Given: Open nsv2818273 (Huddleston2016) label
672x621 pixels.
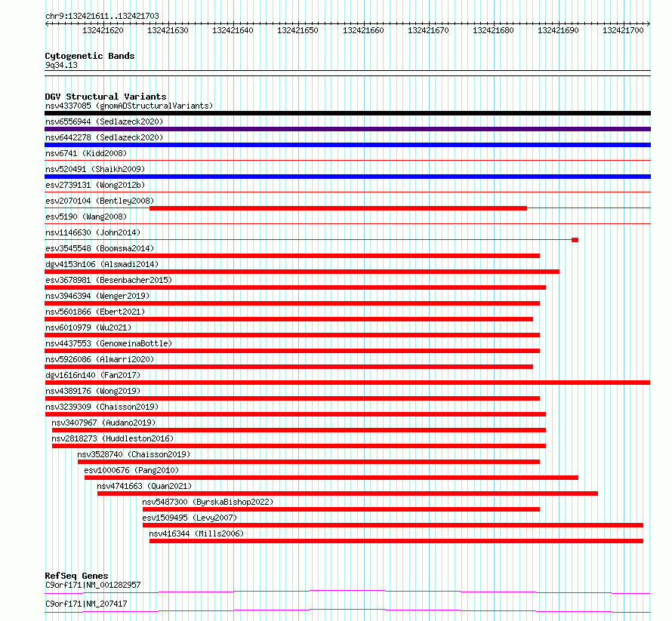Looking at the screenshot, I should (x=113, y=438).
